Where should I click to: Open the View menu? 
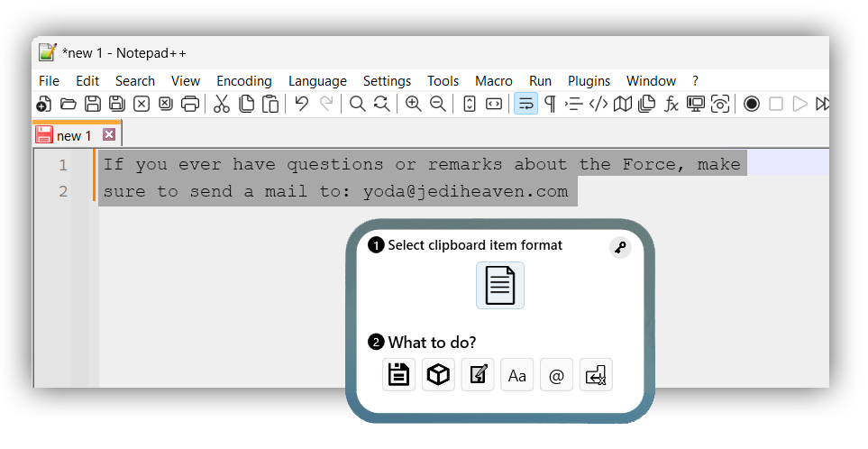click(186, 81)
